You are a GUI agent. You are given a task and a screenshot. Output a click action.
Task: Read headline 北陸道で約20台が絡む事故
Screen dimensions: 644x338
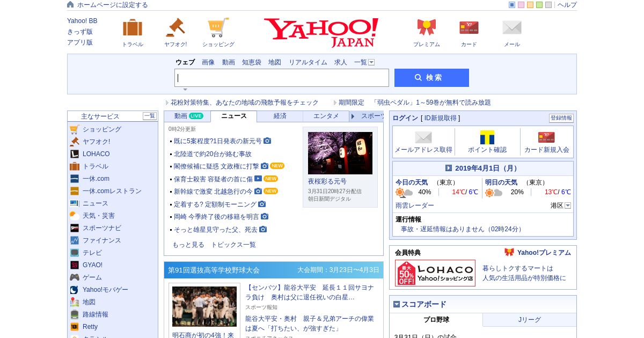(213, 154)
